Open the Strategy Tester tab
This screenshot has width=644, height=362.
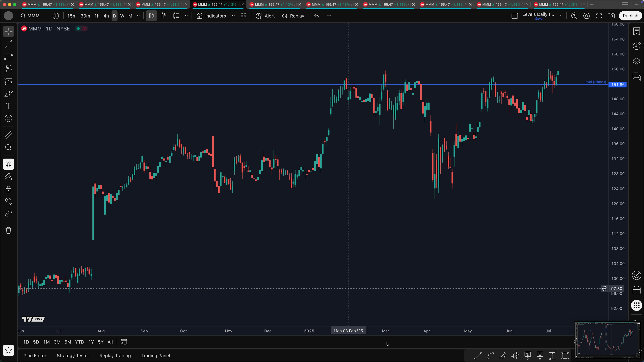73,355
